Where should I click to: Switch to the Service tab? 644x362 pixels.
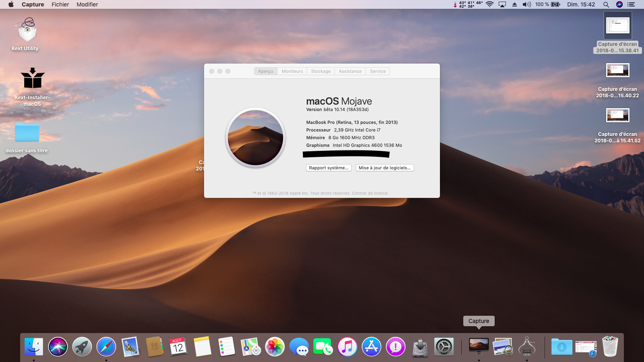tap(378, 71)
